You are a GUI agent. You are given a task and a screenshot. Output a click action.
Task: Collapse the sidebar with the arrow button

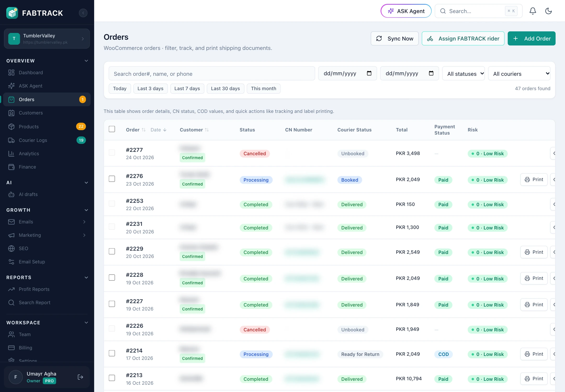(x=83, y=13)
